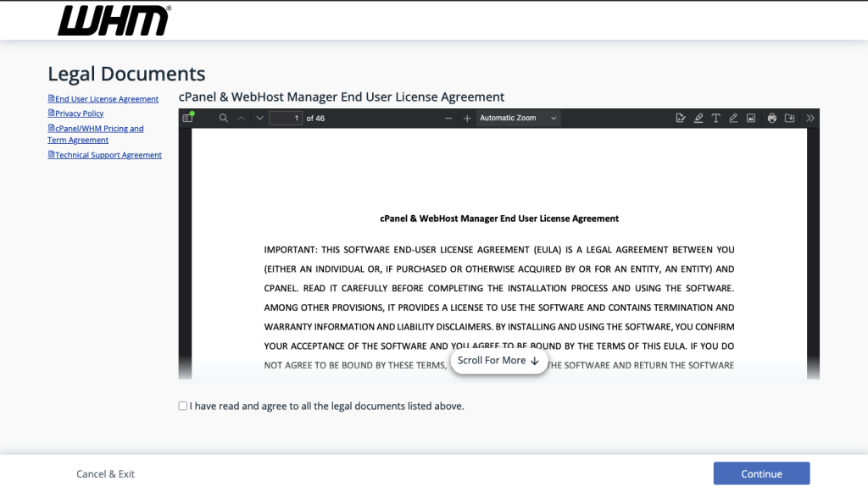This screenshot has height=492, width=868.
Task: Go to the previous PDF page
Action: (x=242, y=119)
